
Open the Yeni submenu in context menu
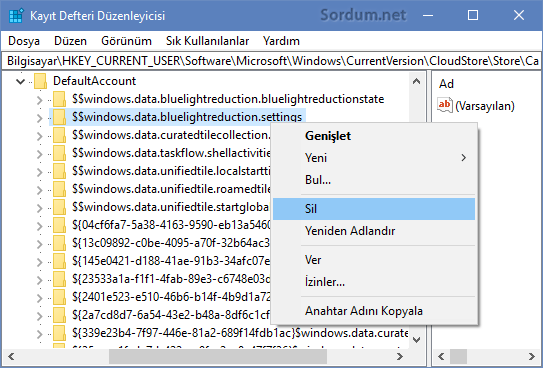click(x=374, y=158)
